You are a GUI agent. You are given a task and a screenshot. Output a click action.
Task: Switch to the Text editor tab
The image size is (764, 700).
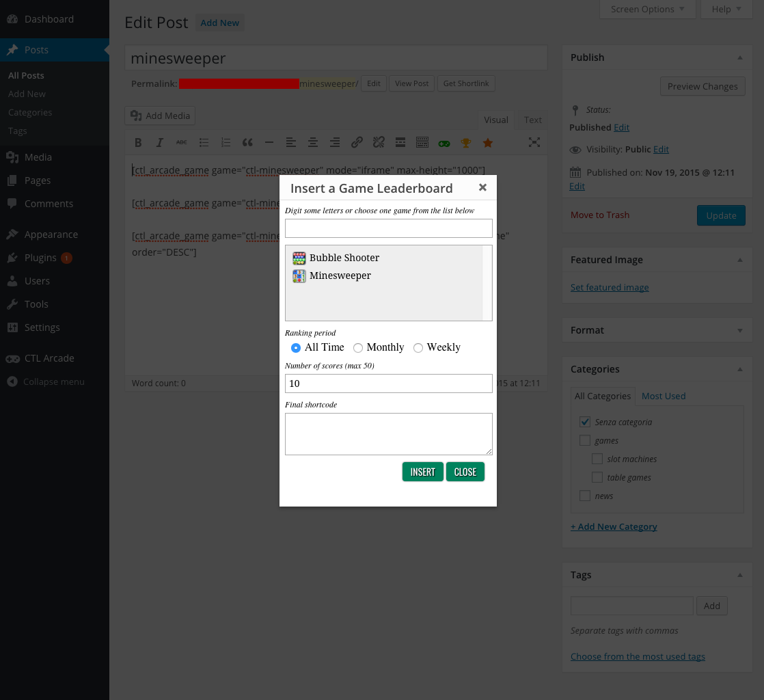pyautogui.click(x=532, y=120)
